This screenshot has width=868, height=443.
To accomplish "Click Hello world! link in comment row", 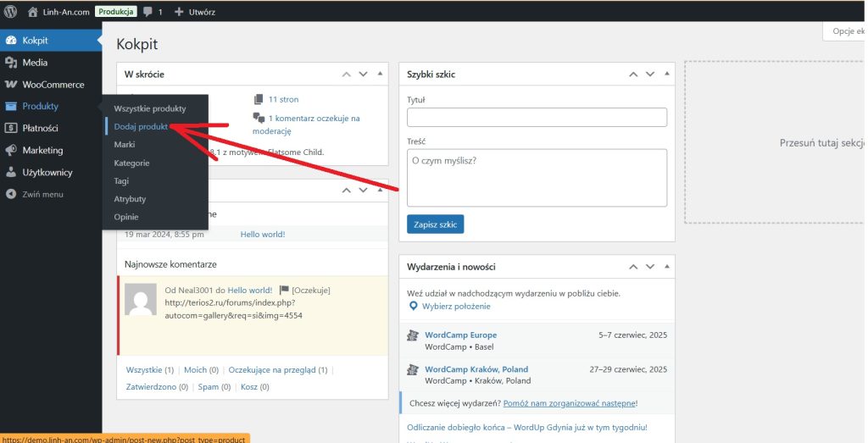I will click(250, 291).
